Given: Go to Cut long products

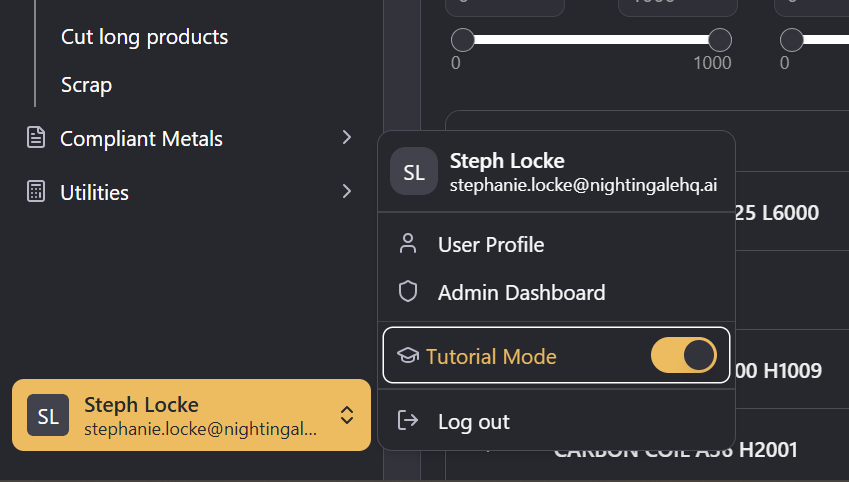Looking at the screenshot, I should [144, 37].
